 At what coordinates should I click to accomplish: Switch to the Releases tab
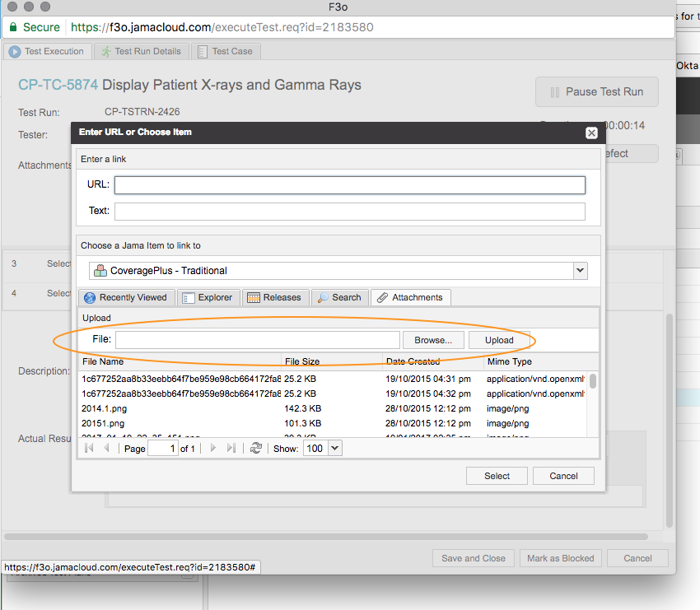point(274,298)
